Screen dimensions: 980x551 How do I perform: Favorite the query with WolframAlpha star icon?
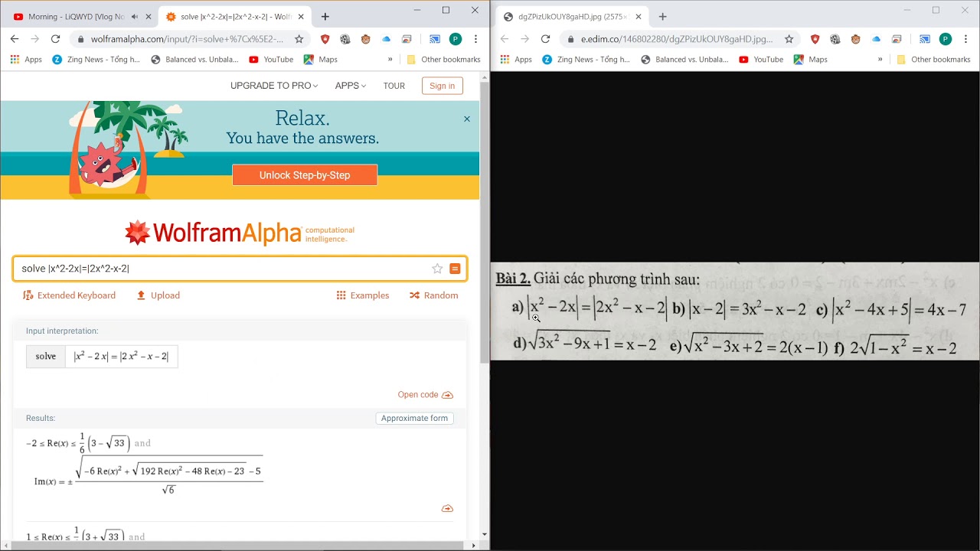point(437,269)
